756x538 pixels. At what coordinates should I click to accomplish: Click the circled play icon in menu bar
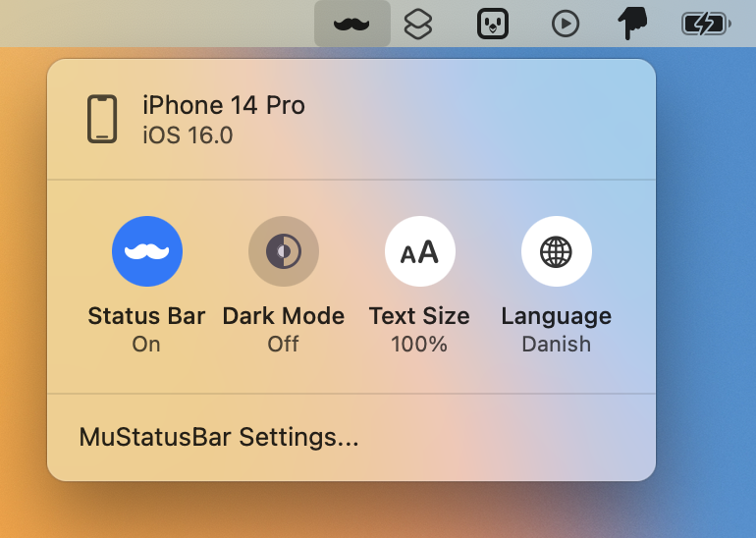[x=566, y=24]
